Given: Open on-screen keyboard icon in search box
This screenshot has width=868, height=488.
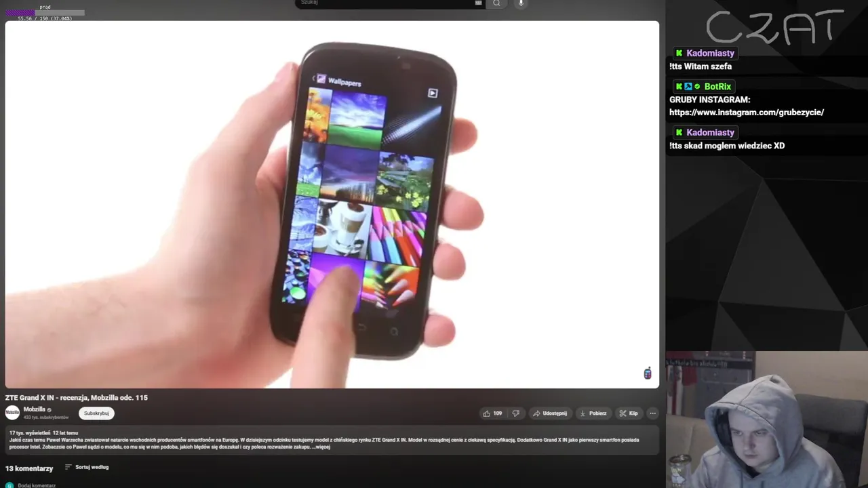Looking at the screenshot, I should click(x=478, y=3).
